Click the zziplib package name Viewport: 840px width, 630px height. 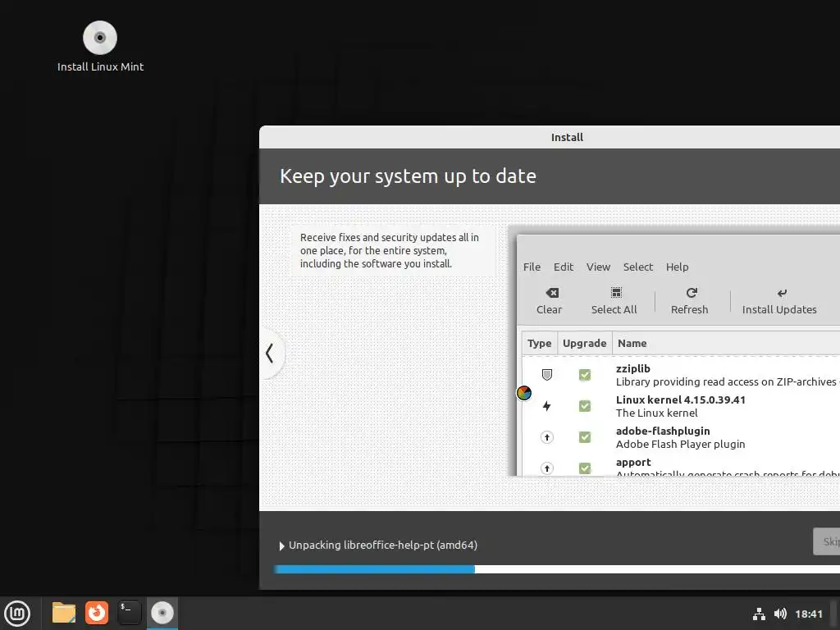(x=632, y=368)
